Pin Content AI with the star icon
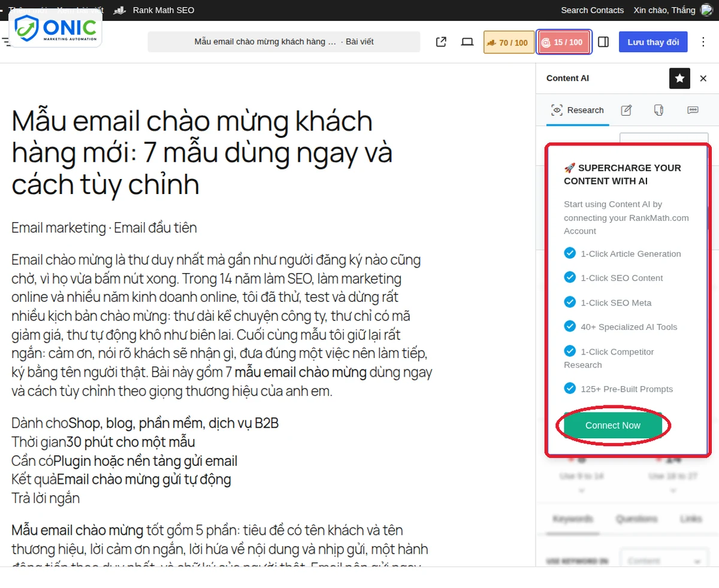The height and width of the screenshot is (588, 719). tap(679, 78)
